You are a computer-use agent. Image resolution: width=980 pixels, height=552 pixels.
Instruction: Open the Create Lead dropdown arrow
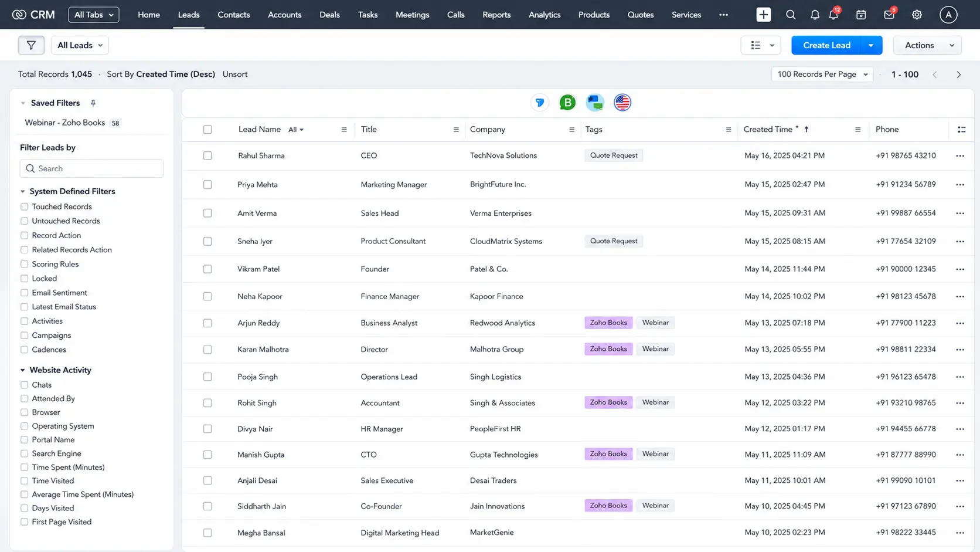pyautogui.click(x=871, y=45)
